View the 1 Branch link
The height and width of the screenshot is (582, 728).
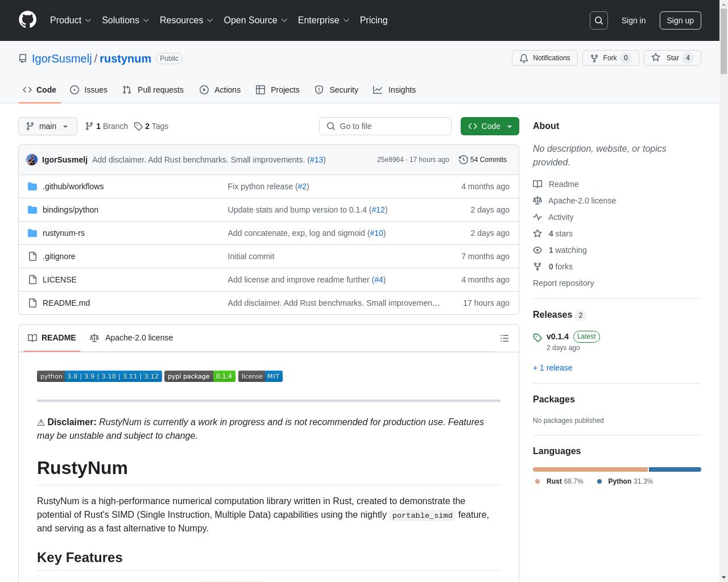click(106, 126)
